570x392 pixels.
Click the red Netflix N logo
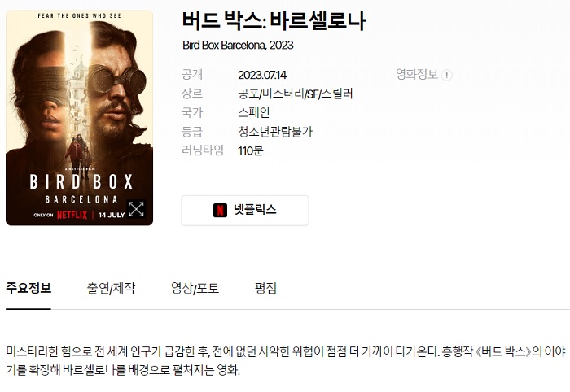(220, 210)
